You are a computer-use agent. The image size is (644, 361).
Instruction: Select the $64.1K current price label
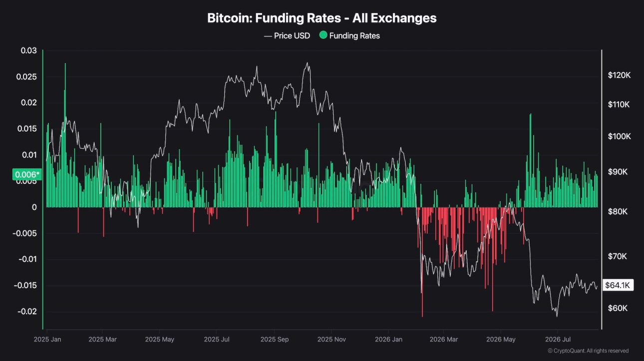point(619,285)
